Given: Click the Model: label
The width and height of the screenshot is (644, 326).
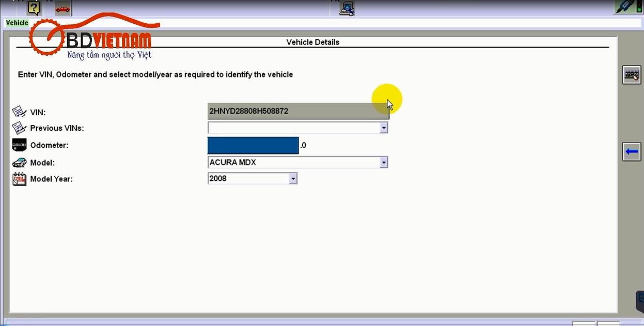Looking at the screenshot, I should click(42, 163).
